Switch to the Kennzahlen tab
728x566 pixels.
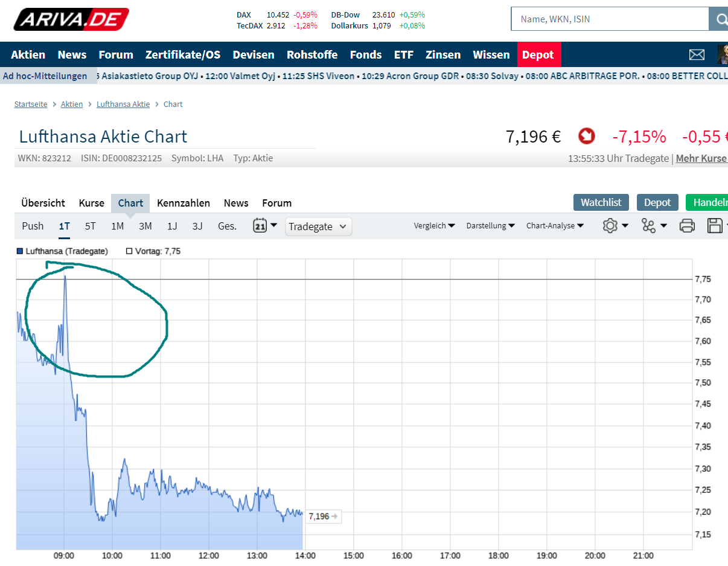point(184,203)
